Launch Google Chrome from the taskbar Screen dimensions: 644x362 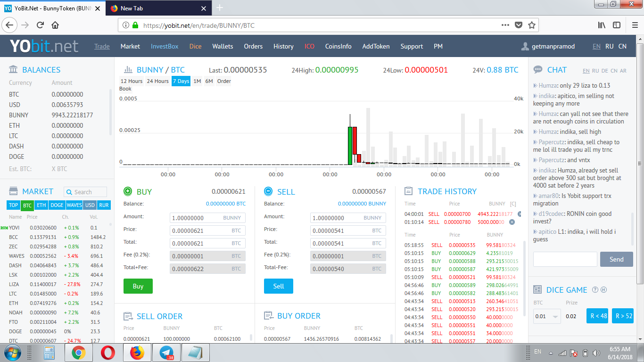(x=79, y=353)
